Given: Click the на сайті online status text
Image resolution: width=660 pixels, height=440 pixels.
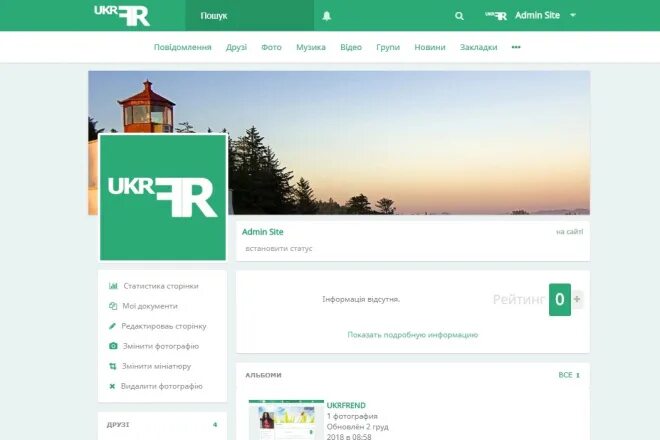Looking at the screenshot, I should click(x=570, y=232).
